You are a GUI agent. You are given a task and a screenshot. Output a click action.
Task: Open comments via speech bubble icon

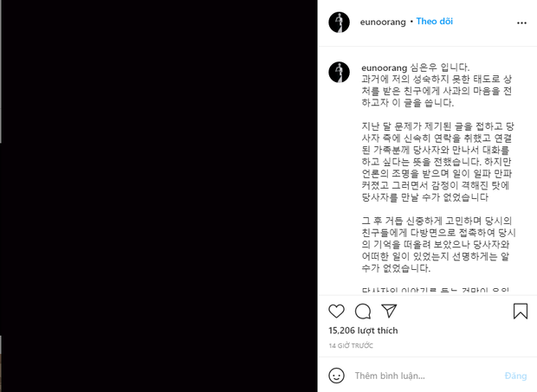pos(363,312)
